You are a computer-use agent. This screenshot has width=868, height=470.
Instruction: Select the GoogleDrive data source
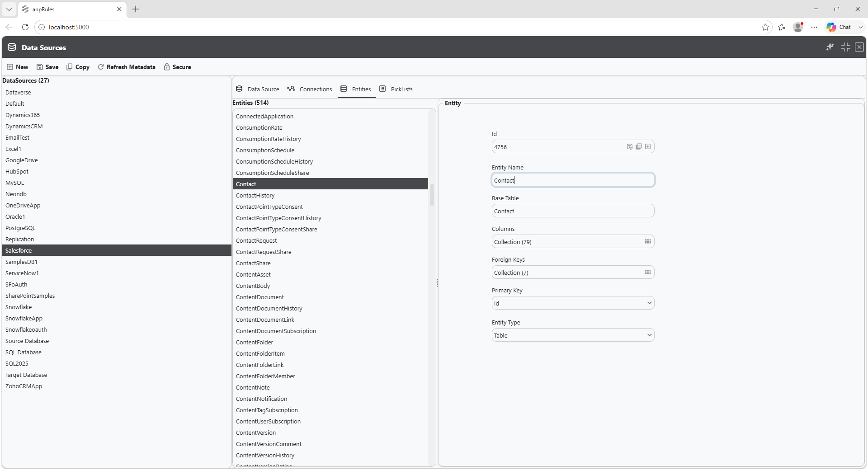point(117,160)
